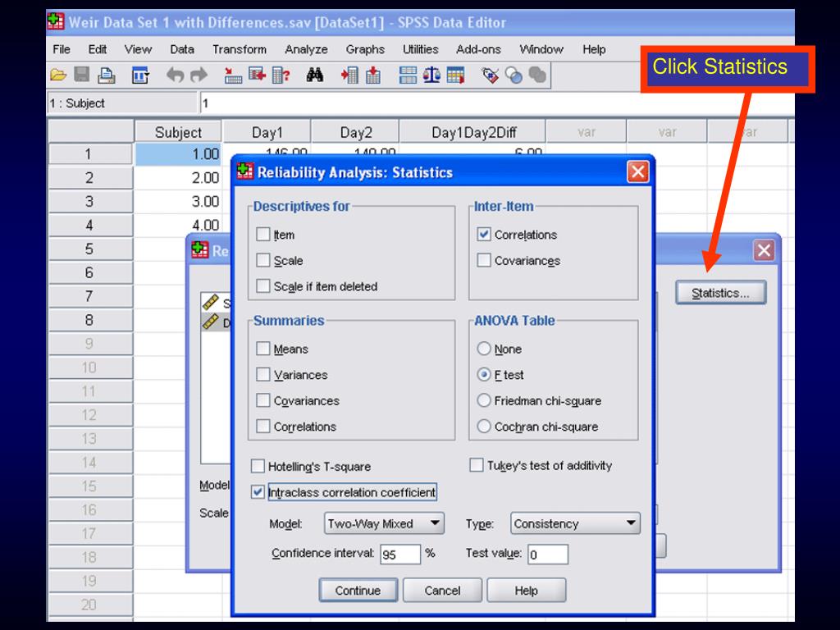Click the Insert Variable toolbar icon

(373, 75)
